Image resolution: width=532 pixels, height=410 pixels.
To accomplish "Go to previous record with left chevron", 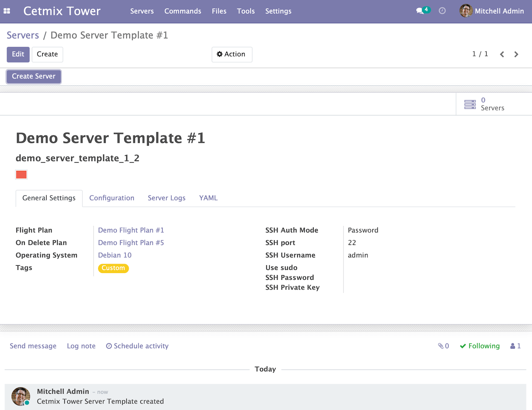I will pos(502,54).
